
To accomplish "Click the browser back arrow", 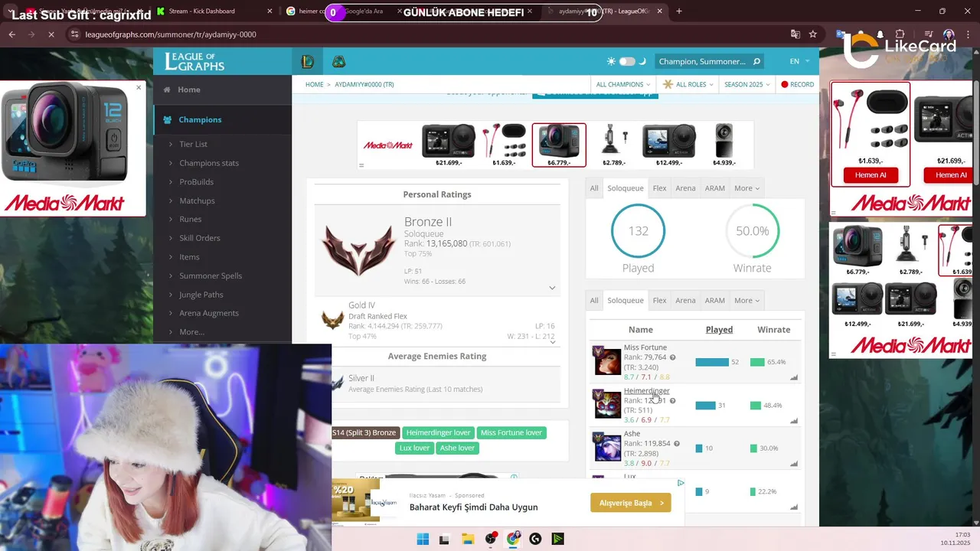I will coord(11,34).
